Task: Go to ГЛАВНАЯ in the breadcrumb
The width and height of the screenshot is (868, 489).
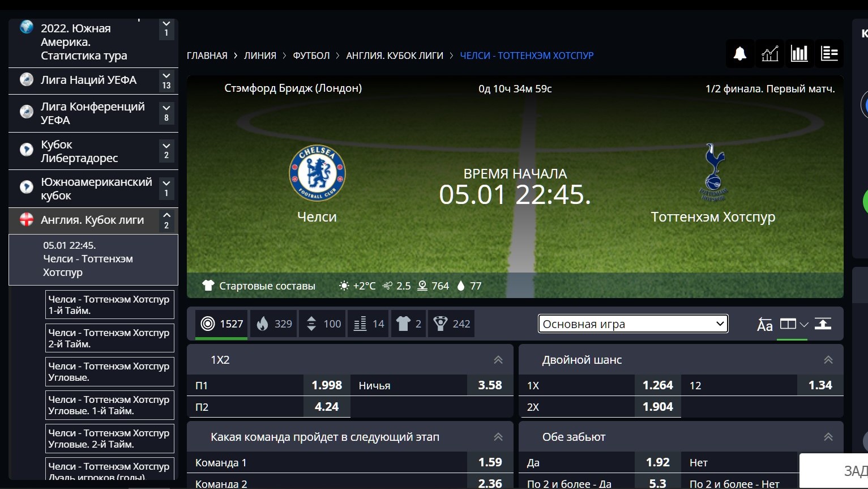Action: point(207,56)
